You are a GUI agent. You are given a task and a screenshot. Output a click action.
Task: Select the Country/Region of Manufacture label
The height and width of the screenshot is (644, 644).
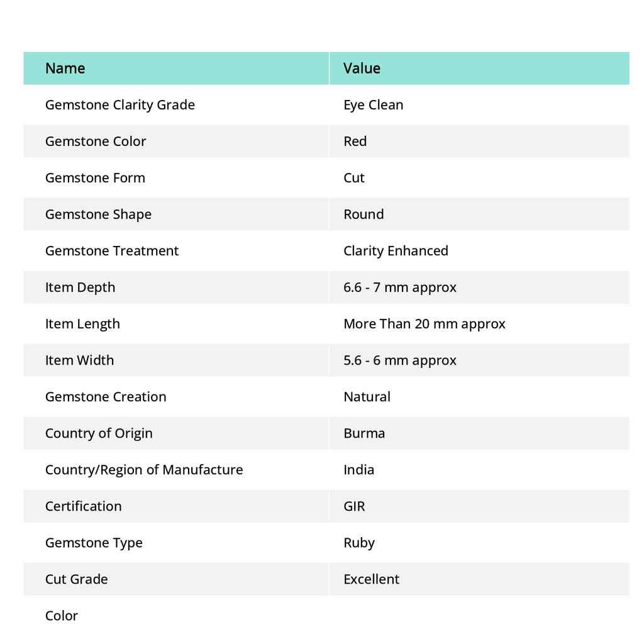point(144,469)
